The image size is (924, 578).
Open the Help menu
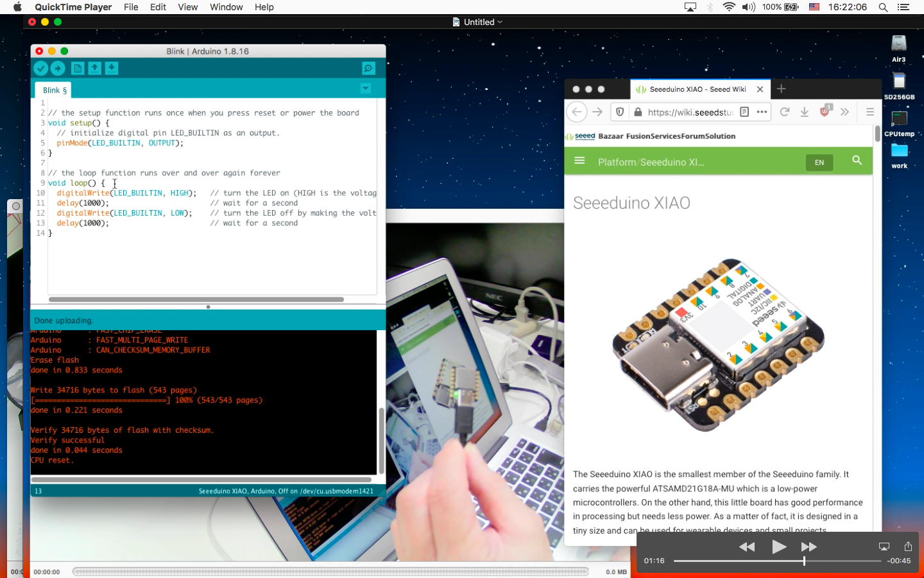click(264, 7)
